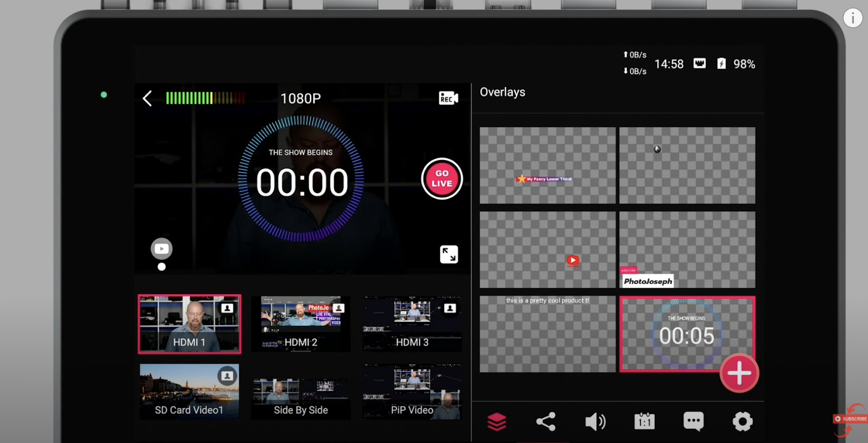This screenshot has height=443, width=868.
Task: Open the audio speaker tab
Action: [595, 421]
